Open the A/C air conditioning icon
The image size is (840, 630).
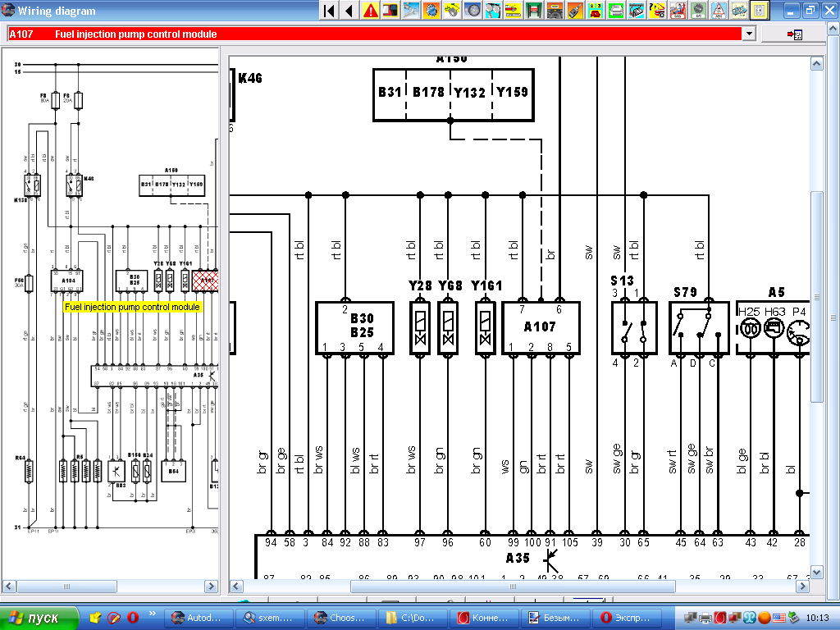click(697, 10)
